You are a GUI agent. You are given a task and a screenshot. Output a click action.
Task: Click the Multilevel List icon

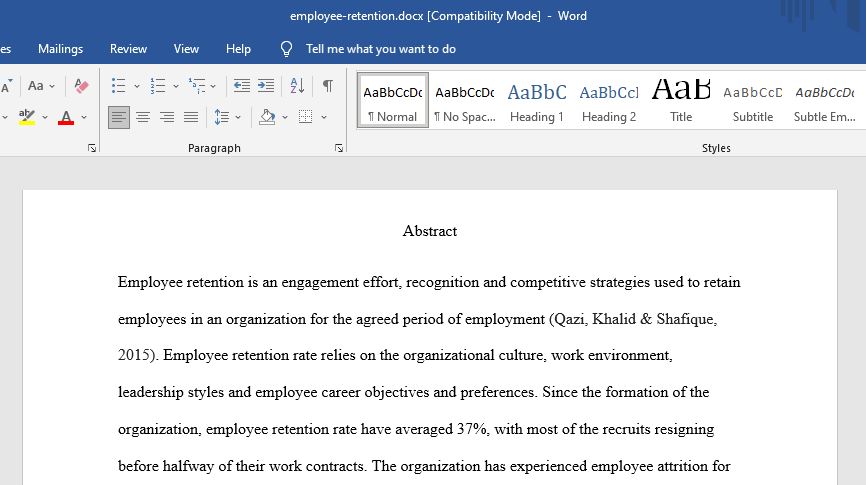pos(197,86)
